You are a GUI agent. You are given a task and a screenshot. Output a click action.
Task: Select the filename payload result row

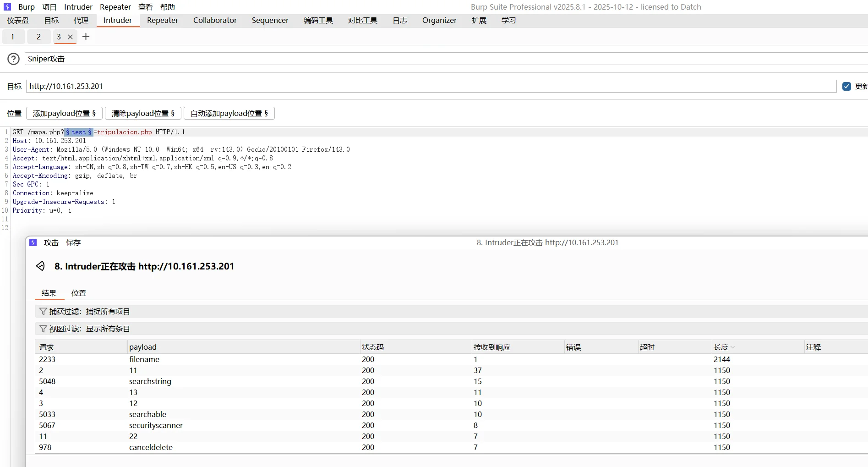click(x=144, y=359)
